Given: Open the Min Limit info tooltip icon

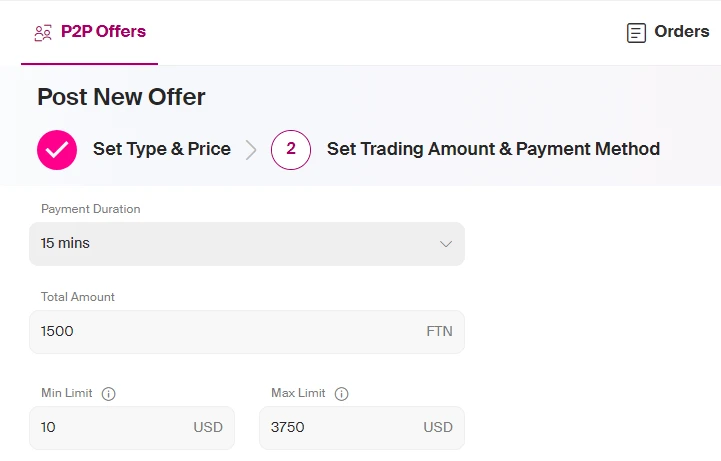Looking at the screenshot, I should click(x=109, y=394).
